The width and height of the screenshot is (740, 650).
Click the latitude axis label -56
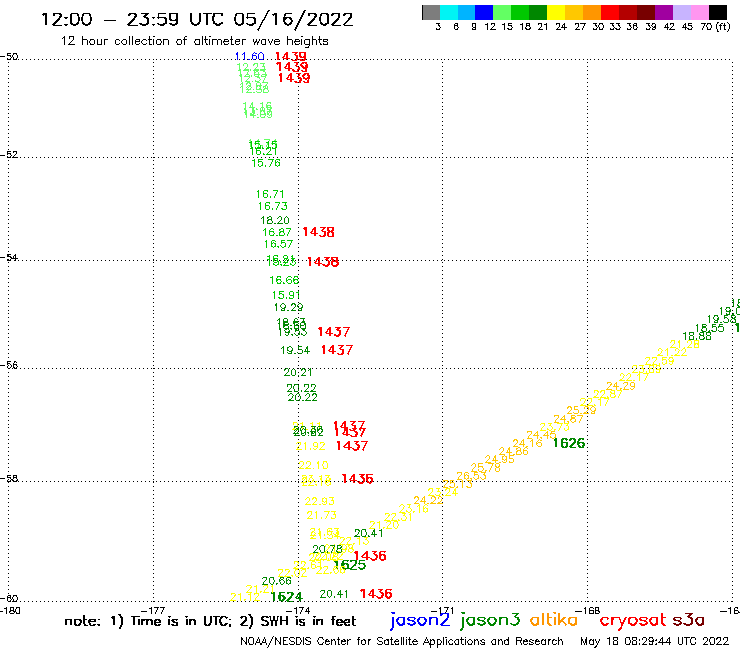click(9, 365)
